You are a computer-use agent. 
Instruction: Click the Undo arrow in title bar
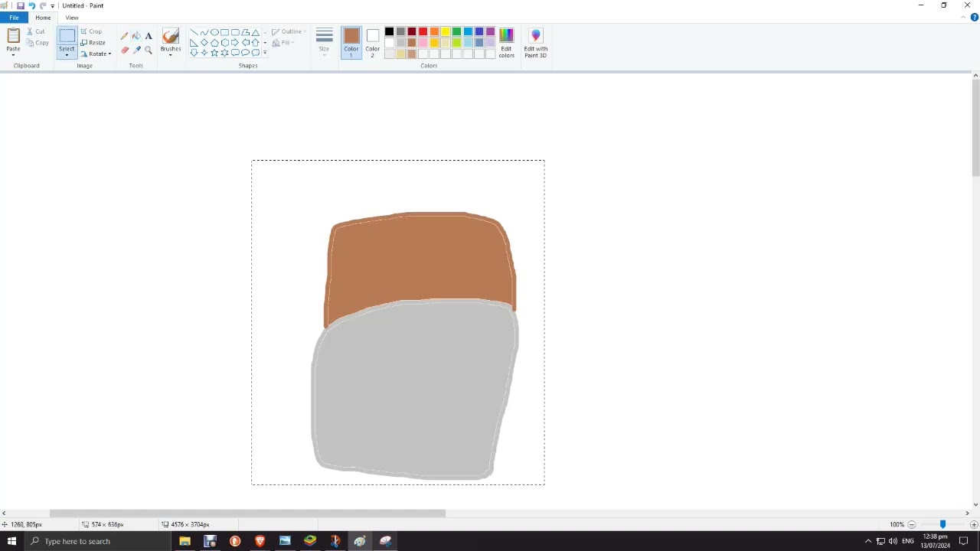pyautogui.click(x=31, y=5)
